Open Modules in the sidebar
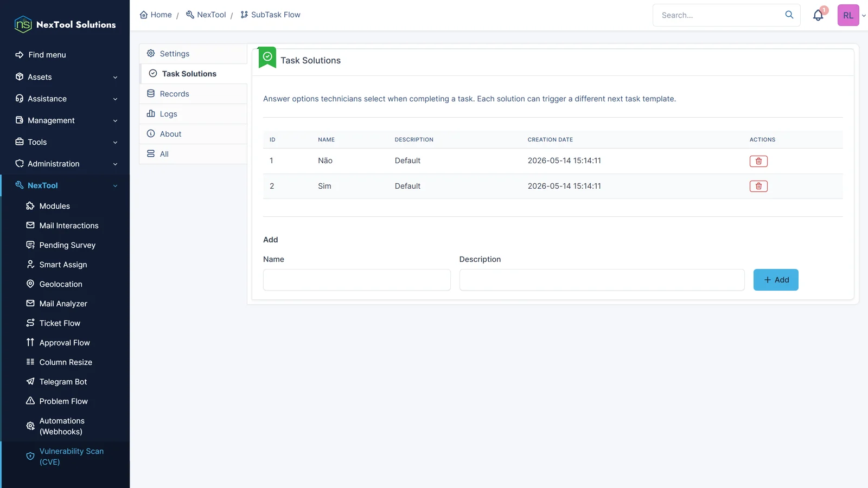 coord(55,206)
